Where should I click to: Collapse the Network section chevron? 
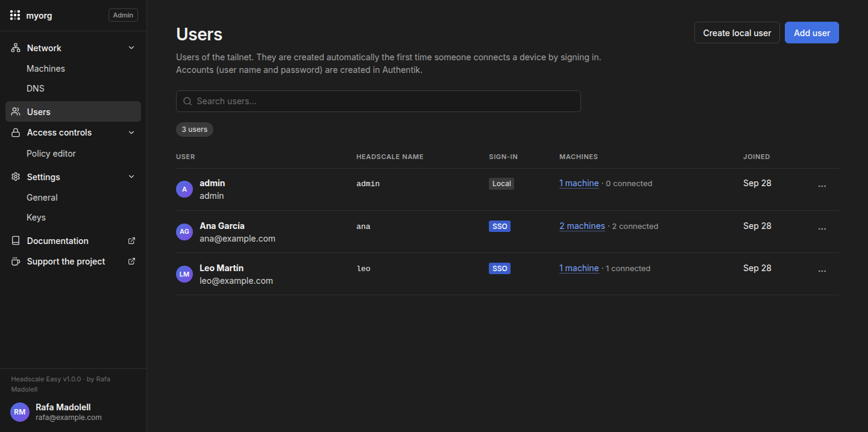click(131, 48)
